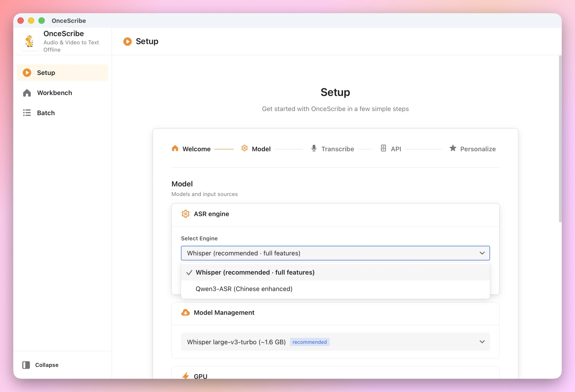The height and width of the screenshot is (392, 575).
Task: Click the Select Engine dropdown chevron
Action: (482, 253)
